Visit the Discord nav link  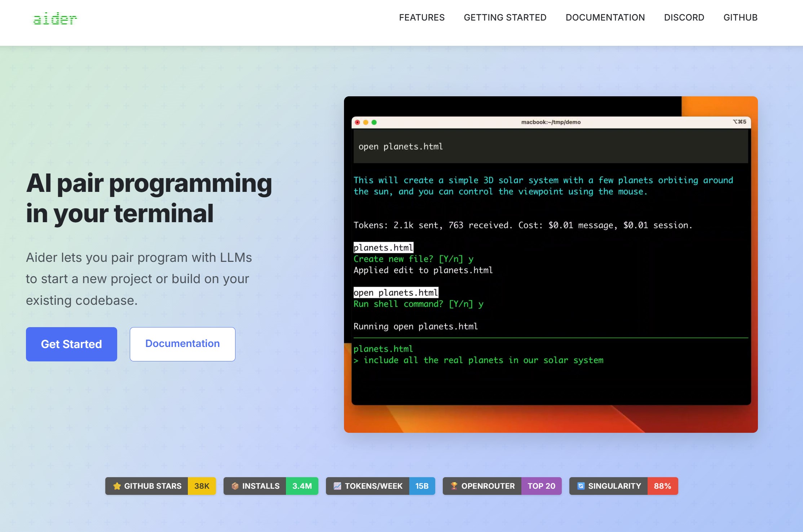[x=684, y=17]
